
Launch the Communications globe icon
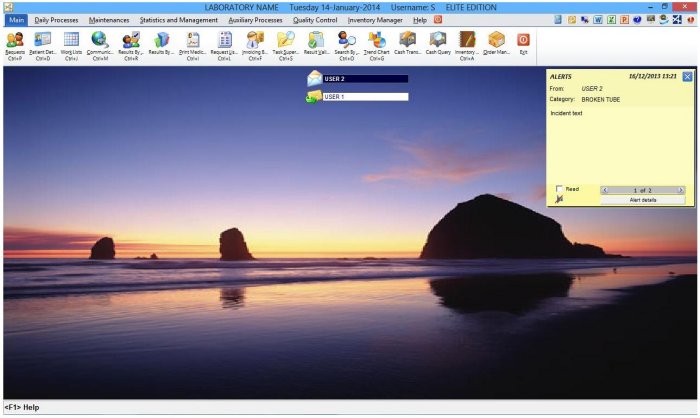click(x=100, y=42)
